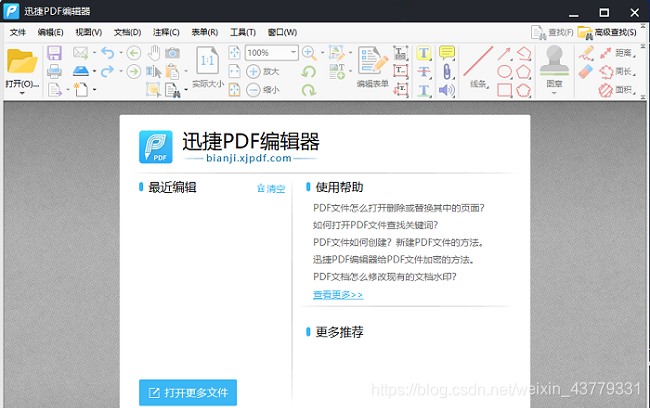The height and width of the screenshot is (408, 650).
Task: Select the pentagon polygon shape tool
Action: pos(524,71)
